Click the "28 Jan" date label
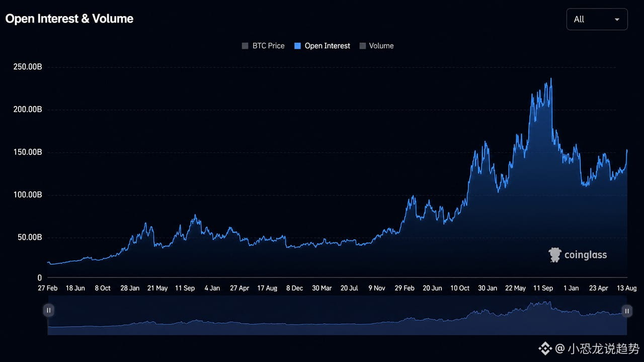 130,288
